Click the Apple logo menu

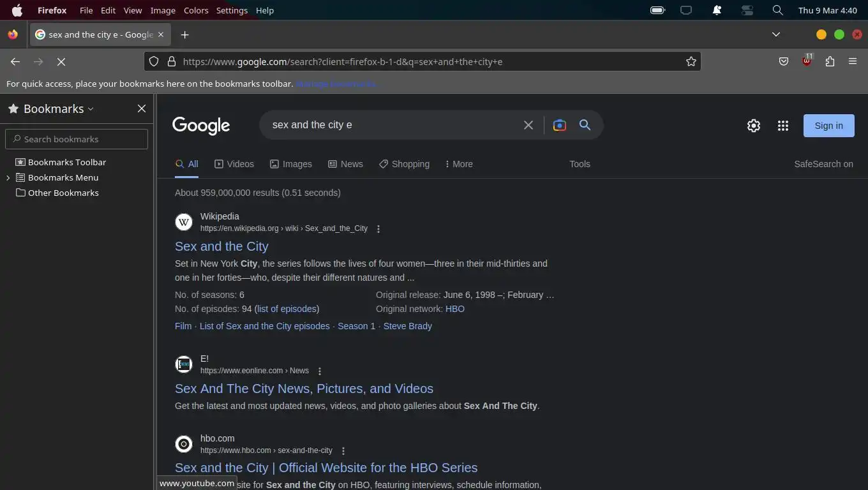[x=17, y=10]
